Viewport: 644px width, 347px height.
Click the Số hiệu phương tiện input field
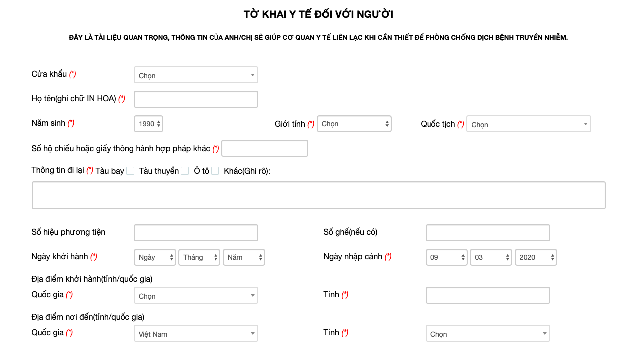(196, 232)
